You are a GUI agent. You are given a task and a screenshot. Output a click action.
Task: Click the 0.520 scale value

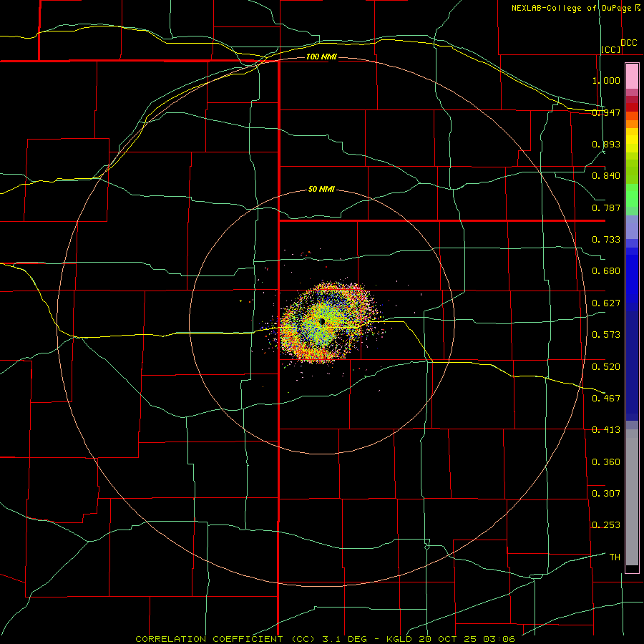(606, 367)
